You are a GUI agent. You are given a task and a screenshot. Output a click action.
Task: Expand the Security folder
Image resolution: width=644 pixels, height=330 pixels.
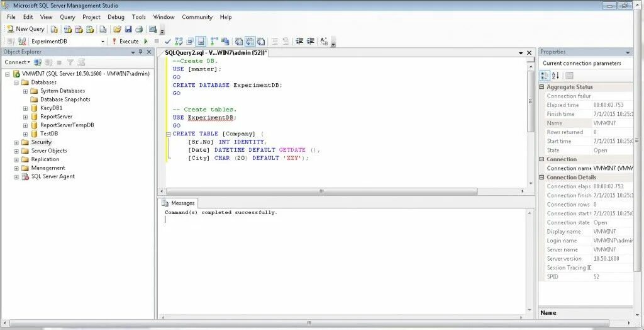pyautogui.click(x=16, y=142)
